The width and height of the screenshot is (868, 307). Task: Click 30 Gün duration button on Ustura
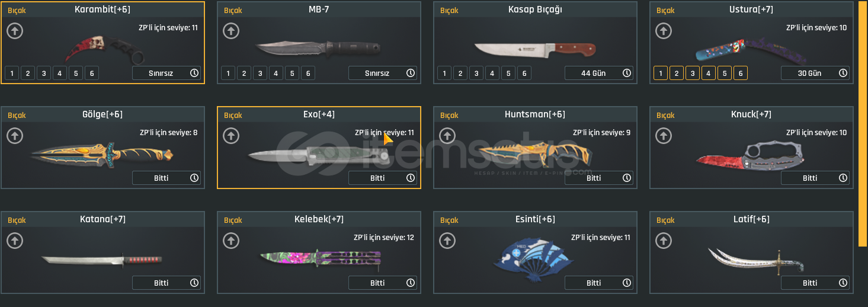coord(815,73)
